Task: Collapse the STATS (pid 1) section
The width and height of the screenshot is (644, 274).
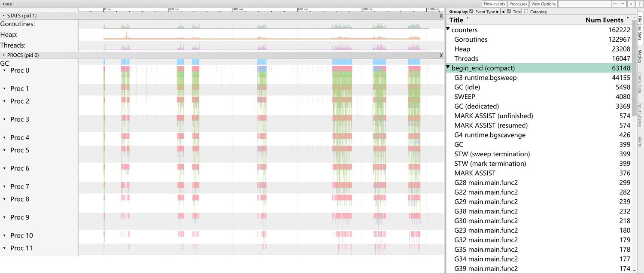Action: [x=4, y=15]
